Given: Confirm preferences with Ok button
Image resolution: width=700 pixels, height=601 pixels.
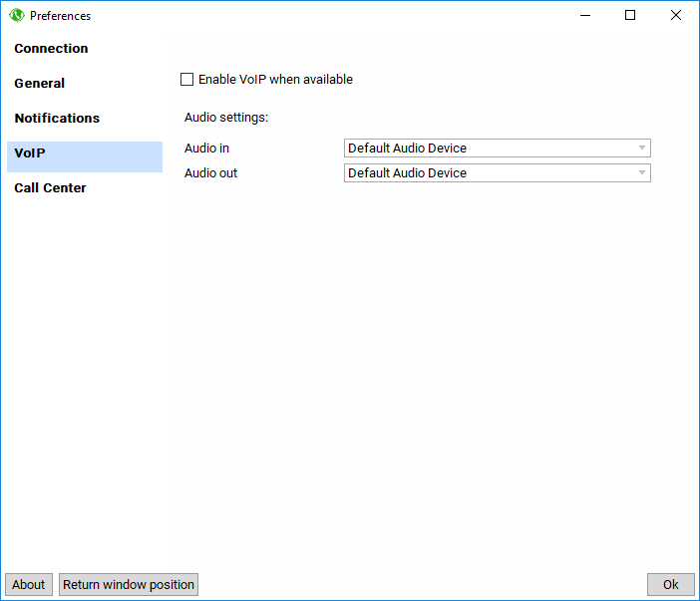Looking at the screenshot, I should (670, 585).
